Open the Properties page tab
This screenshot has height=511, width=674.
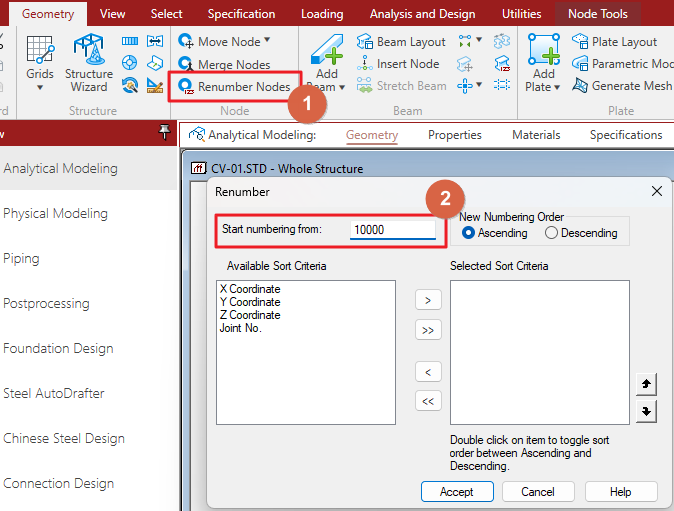(x=454, y=135)
